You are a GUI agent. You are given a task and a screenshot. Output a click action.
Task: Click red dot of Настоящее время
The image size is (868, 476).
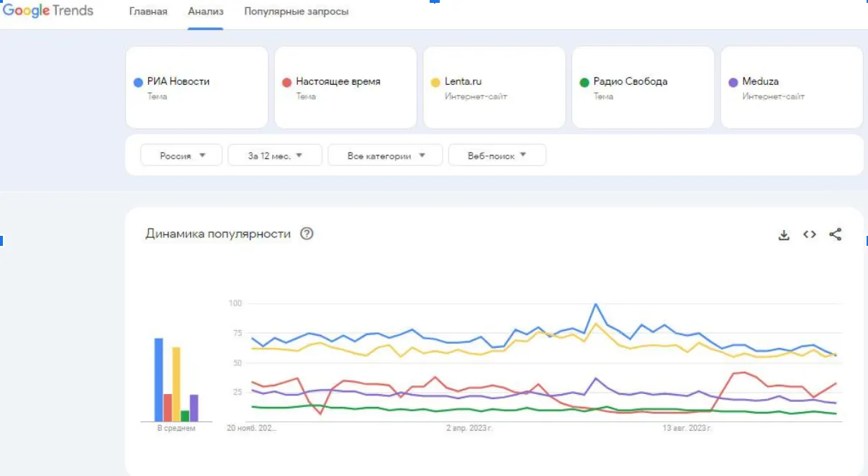[286, 82]
